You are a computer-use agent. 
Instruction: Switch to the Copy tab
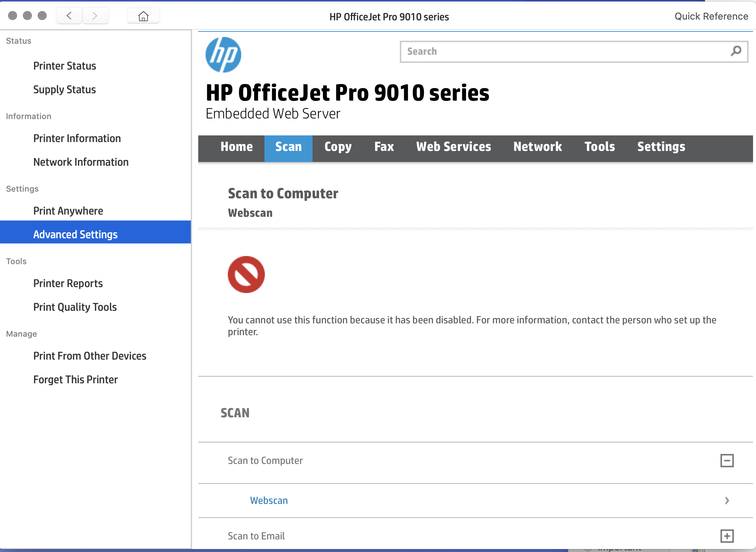pos(338,147)
